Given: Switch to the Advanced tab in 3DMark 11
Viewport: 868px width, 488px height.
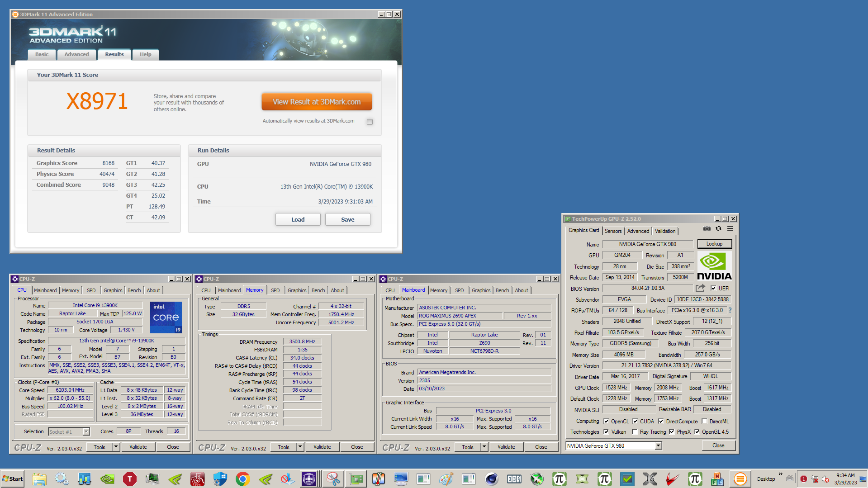Looking at the screenshot, I should pos(76,54).
